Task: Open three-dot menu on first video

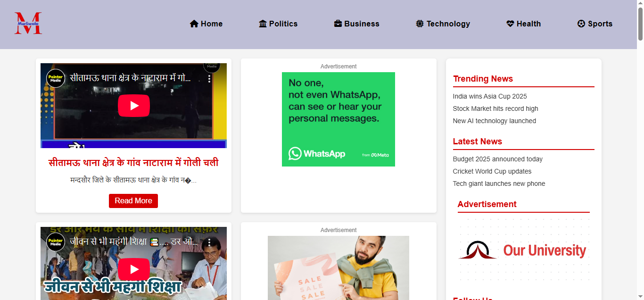Action: pos(209,78)
